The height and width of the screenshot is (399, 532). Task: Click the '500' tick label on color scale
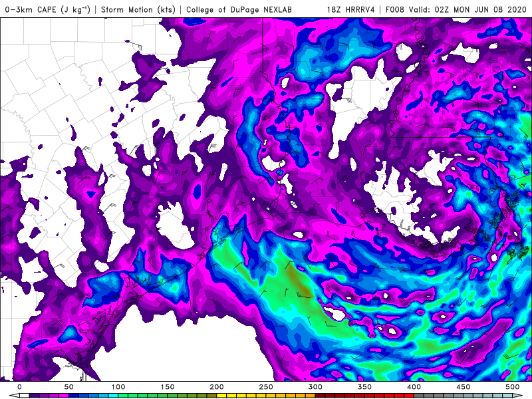(513, 387)
